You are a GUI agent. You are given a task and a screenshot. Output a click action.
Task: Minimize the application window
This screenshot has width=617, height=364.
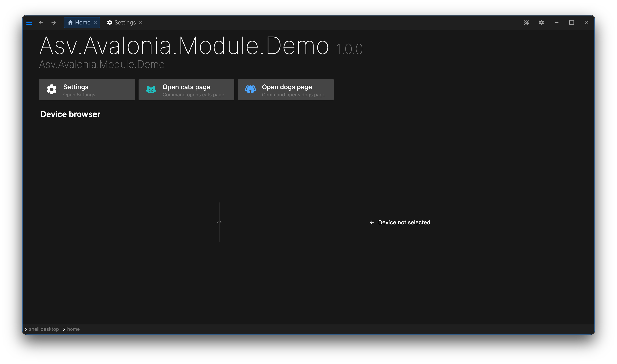(x=557, y=23)
